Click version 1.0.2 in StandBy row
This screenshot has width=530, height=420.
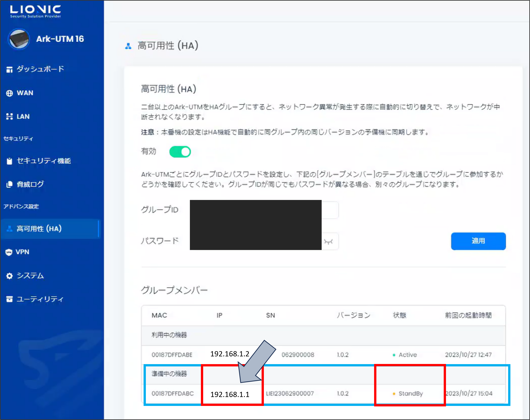pyautogui.click(x=343, y=394)
